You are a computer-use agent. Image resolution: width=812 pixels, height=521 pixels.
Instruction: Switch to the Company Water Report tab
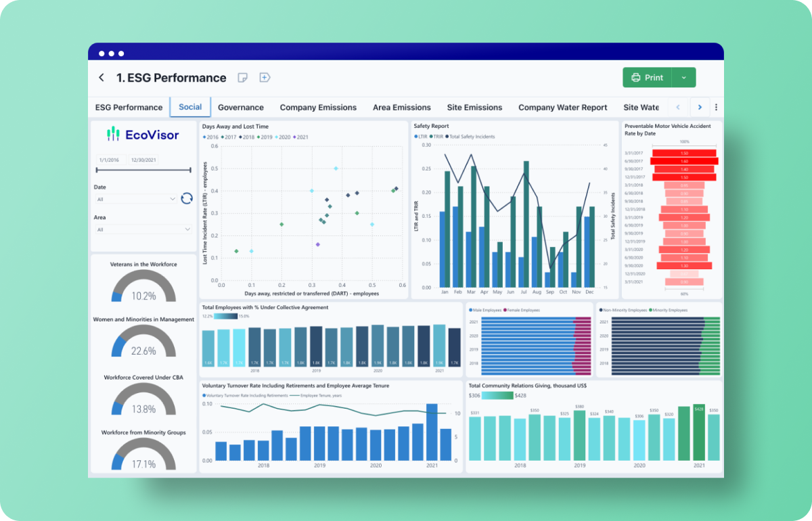562,108
